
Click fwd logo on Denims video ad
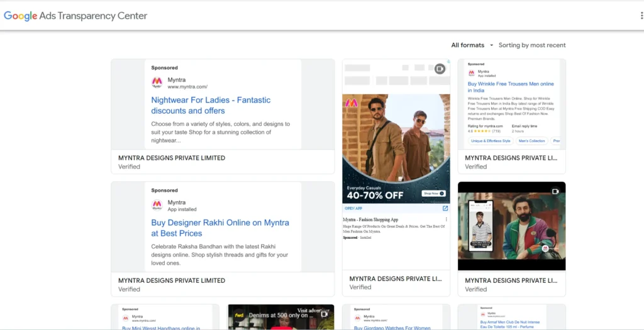pos(239,315)
